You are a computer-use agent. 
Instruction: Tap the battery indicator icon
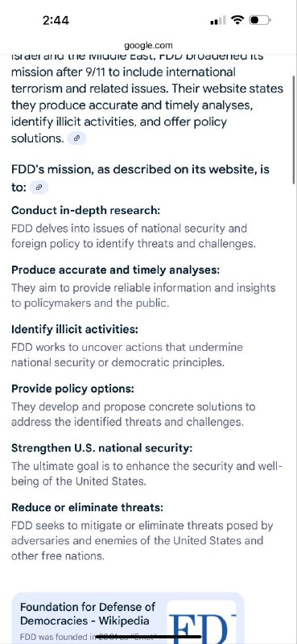pyautogui.click(x=260, y=20)
